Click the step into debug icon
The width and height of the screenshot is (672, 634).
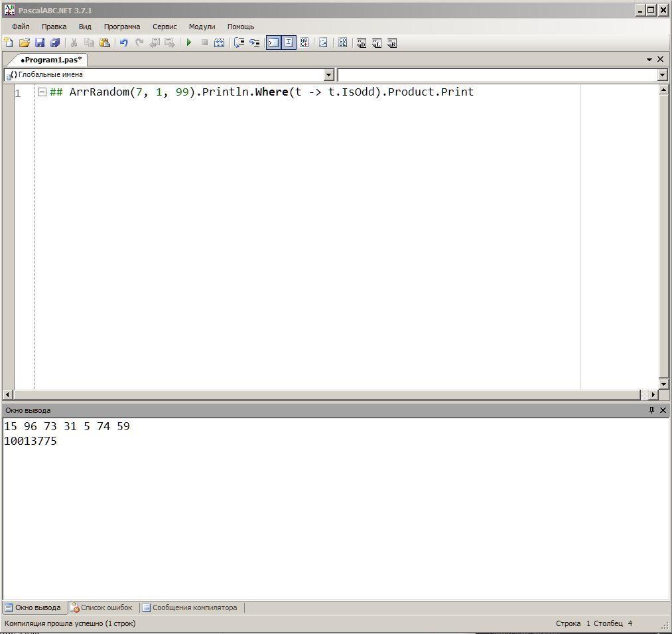pyautogui.click(x=255, y=42)
